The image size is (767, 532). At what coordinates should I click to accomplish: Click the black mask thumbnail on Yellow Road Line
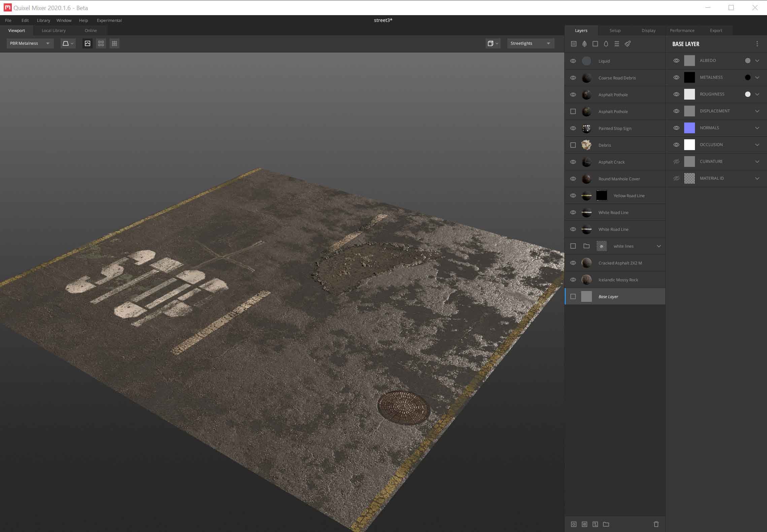(602, 196)
